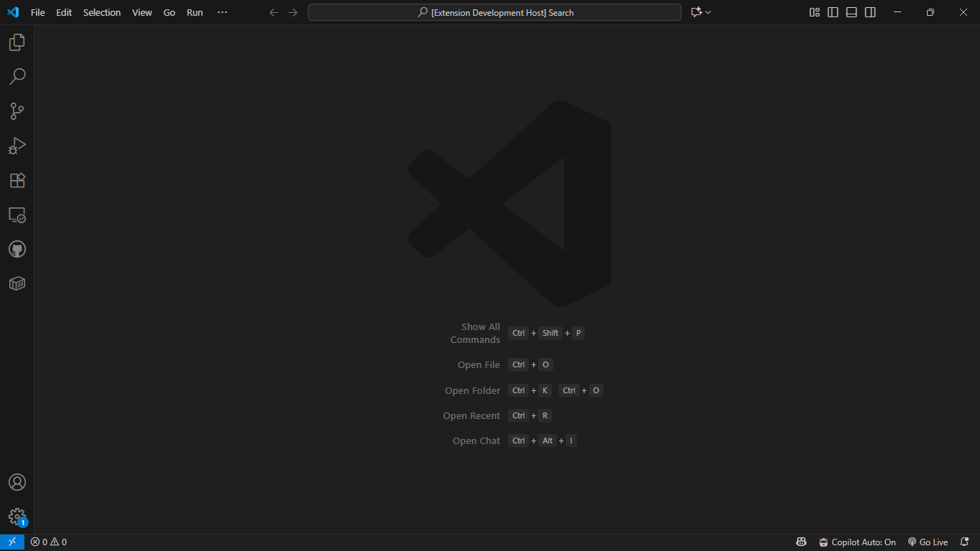Click Copilot Auto: On status item
The image size is (980, 551).
857,542
